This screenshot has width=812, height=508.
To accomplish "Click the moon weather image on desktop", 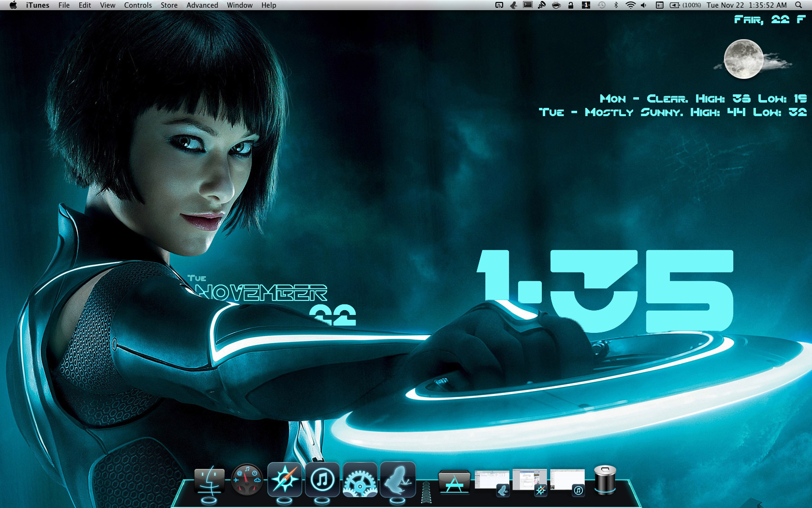I will tap(744, 60).
